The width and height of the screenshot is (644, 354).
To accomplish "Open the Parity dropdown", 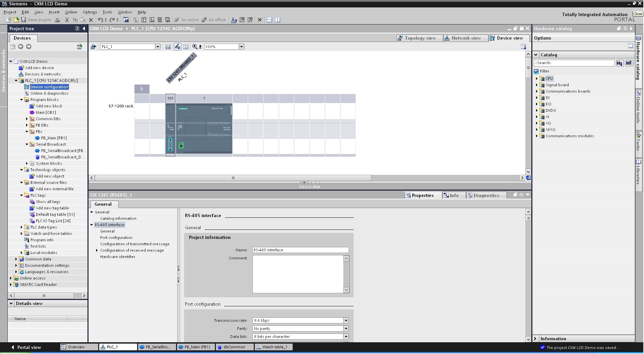I will 346,328.
